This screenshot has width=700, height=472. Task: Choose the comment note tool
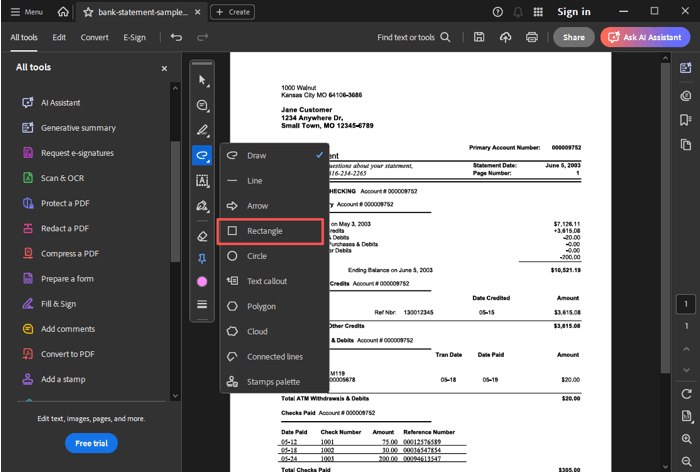click(202, 105)
